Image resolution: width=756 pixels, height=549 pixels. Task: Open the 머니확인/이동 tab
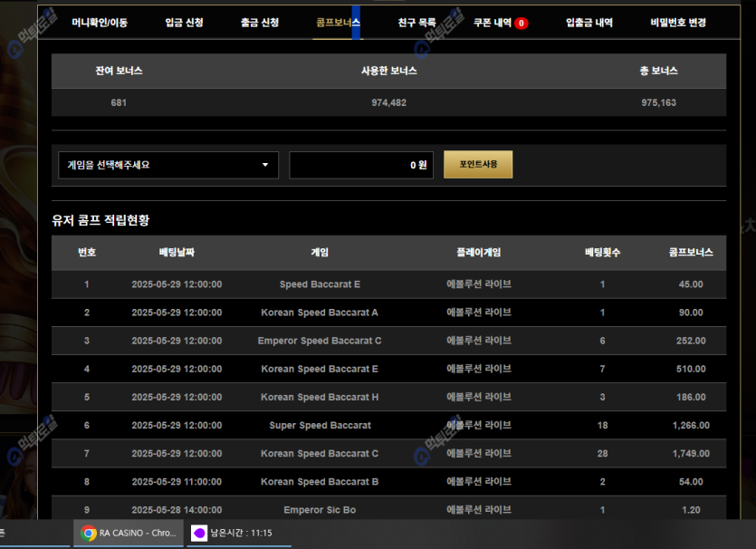click(100, 23)
